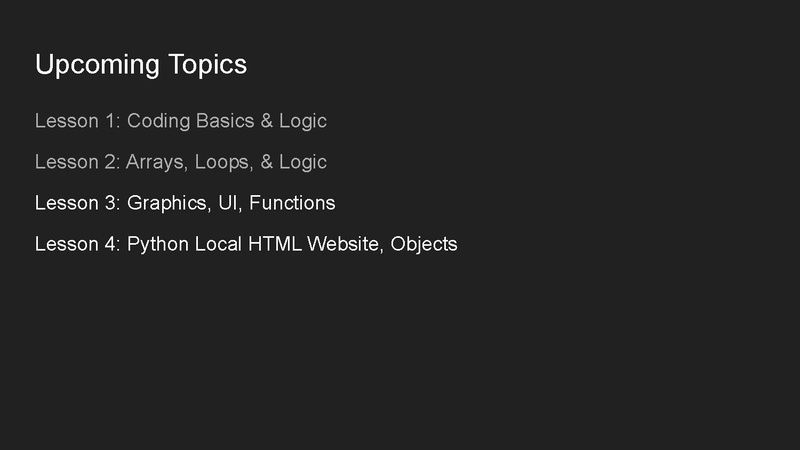The height and width of the screenshot is (450, 800).
Task: Click the word "Logic" in the Lesson 2 line
Action: [303, 162]
